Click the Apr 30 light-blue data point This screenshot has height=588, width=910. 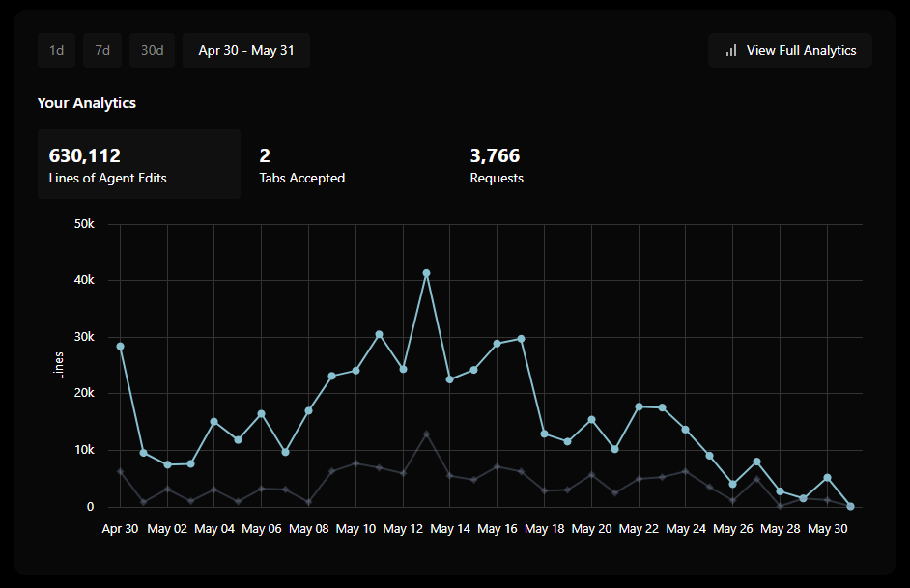(x=120, y=347)
